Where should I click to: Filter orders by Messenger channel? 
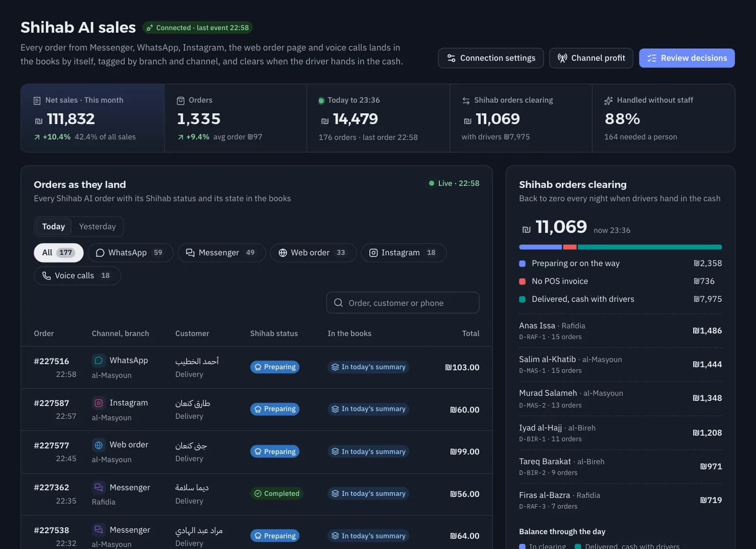222,253
